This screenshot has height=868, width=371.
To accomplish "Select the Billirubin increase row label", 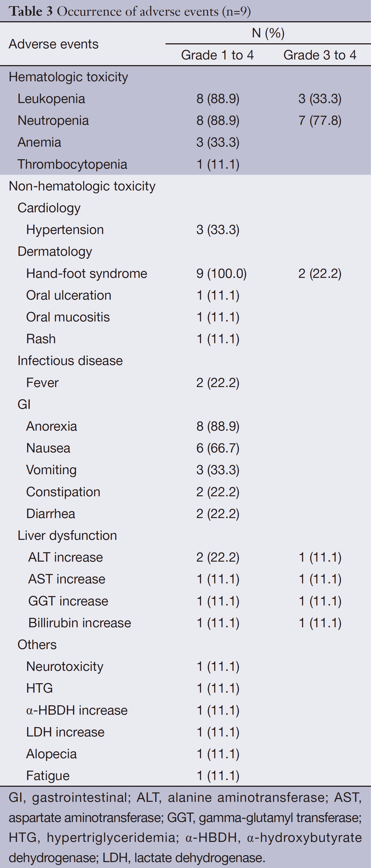I will [80, 623].
